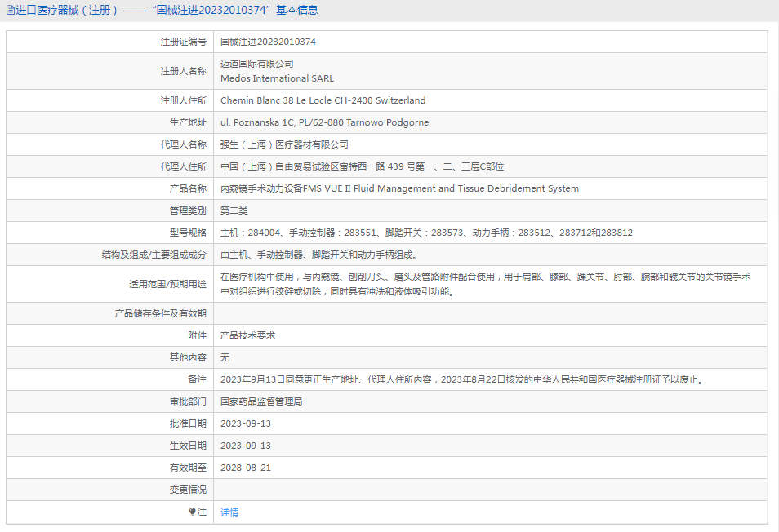
Task: Click the 管理类别 row label
Action: click(x=188, y=211)
